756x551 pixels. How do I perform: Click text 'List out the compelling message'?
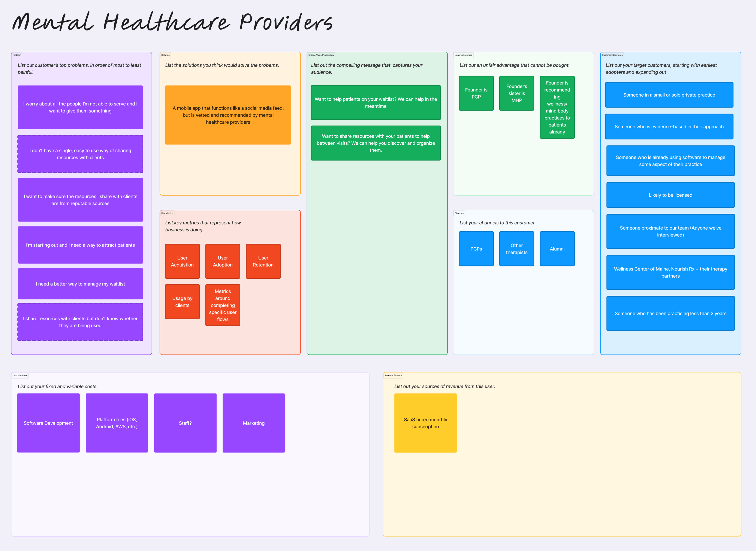tap(367, 68)
